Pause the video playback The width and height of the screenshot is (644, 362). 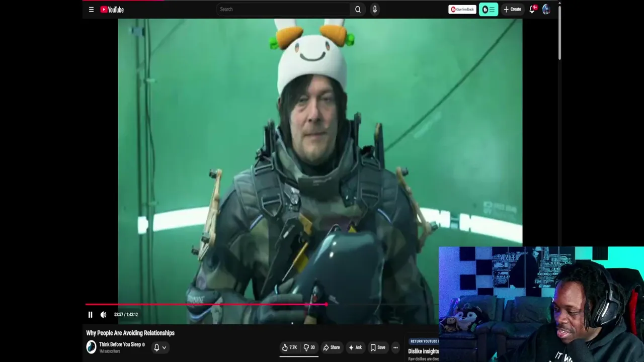(90, 315)
